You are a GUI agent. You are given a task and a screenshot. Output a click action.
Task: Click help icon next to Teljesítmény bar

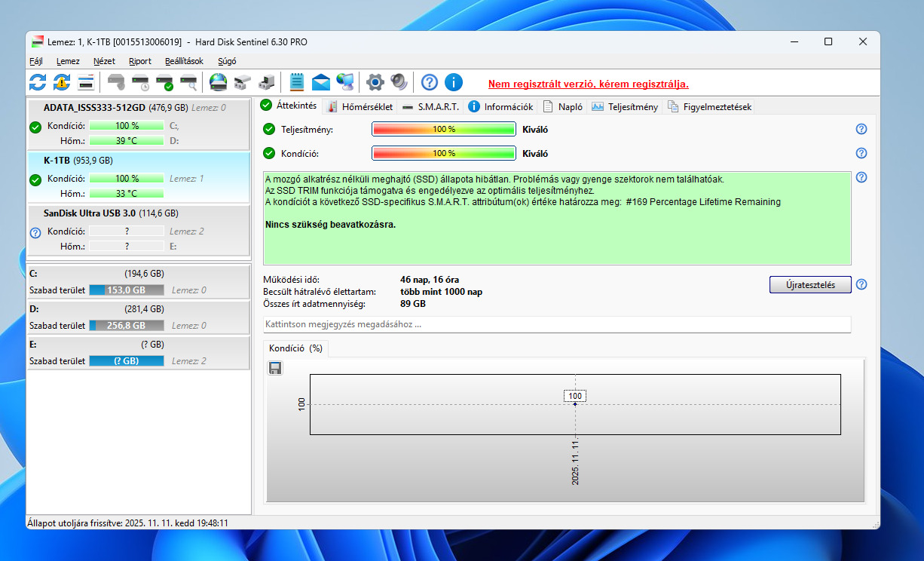point(861,129)
